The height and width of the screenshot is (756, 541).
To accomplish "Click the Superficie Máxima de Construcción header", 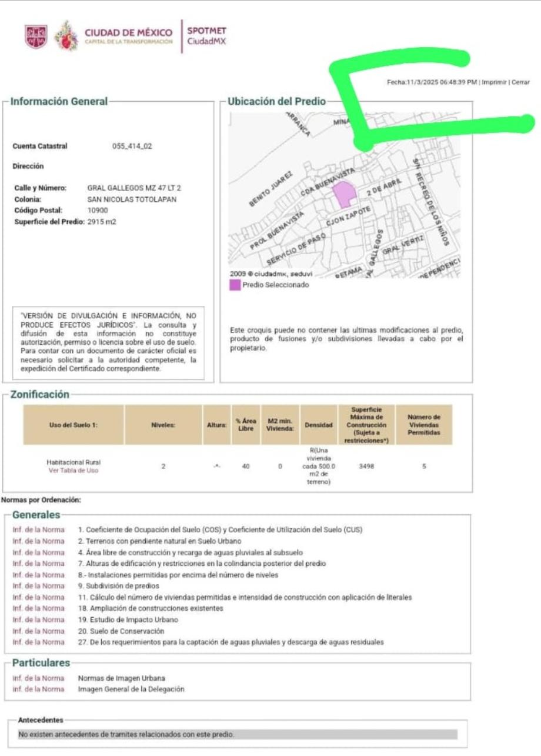I will (366, 424).
